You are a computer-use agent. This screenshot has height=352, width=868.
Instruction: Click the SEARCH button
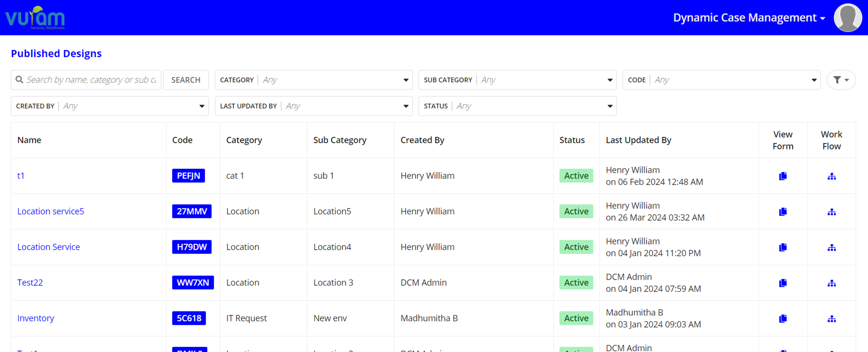[x=186, y=80]
